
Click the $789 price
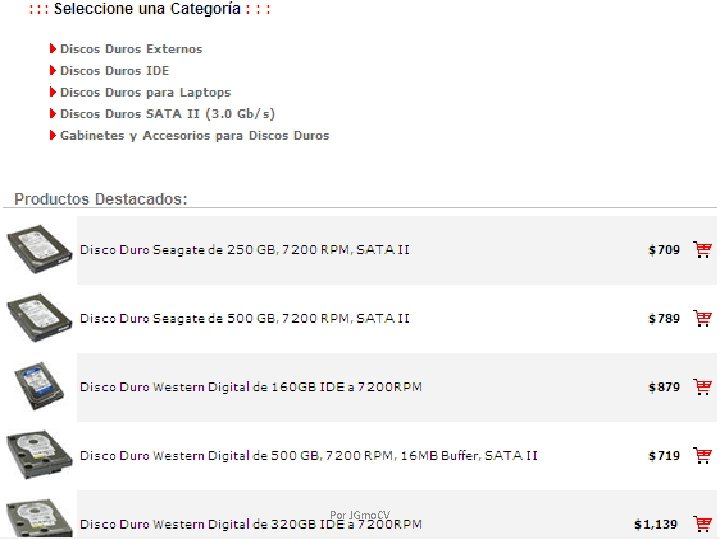[x=664, y=319]
